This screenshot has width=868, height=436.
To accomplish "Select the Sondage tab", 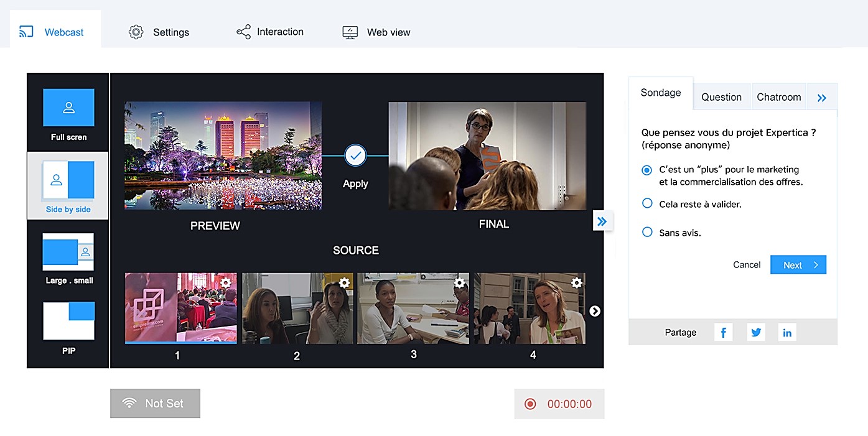I will (661, 93).
